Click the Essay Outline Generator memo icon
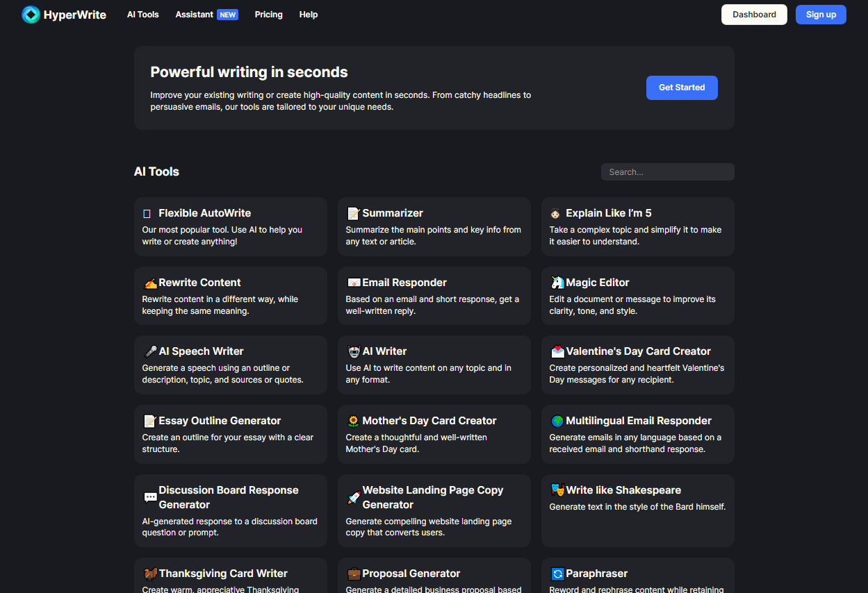This screenshot has width=868, height=593. click(x=150, y=421)
